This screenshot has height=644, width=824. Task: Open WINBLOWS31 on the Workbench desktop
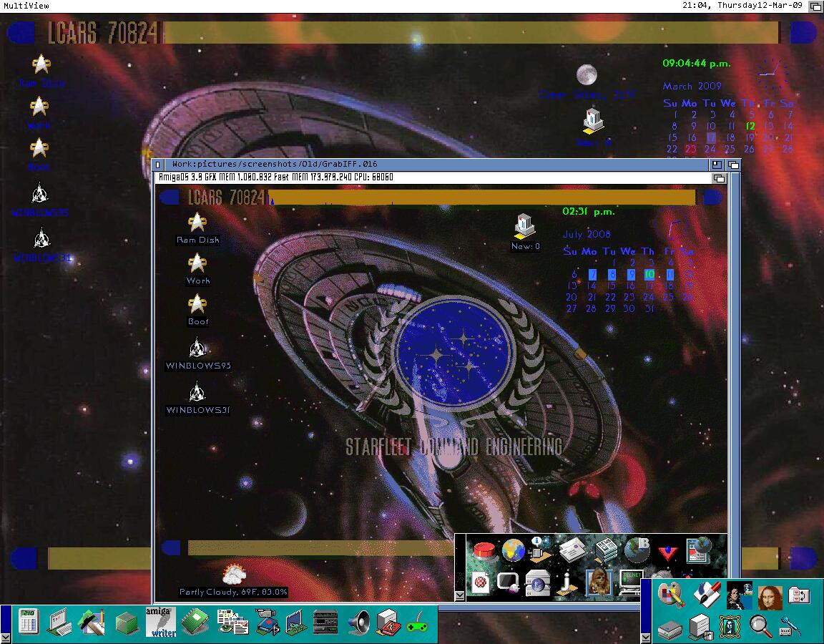coord(41,238)
